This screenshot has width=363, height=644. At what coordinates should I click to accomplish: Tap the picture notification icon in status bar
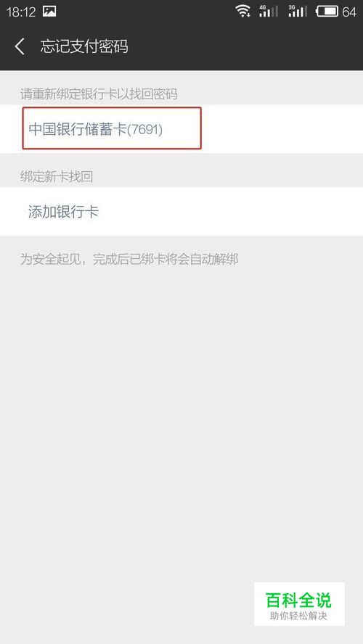click(x=49, y=12)
